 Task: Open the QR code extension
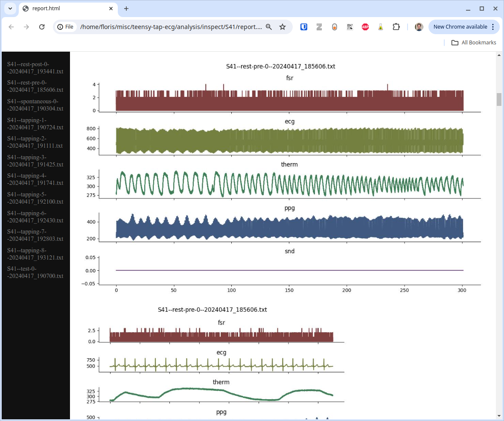click(350, 27)
